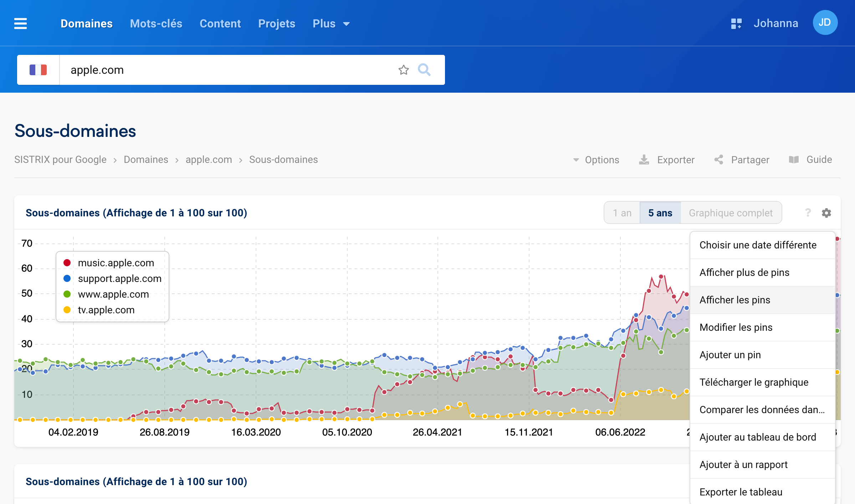Open the Content navigation tab
The height and width of the screenshot is (504, 855).
tap(220, 24)
